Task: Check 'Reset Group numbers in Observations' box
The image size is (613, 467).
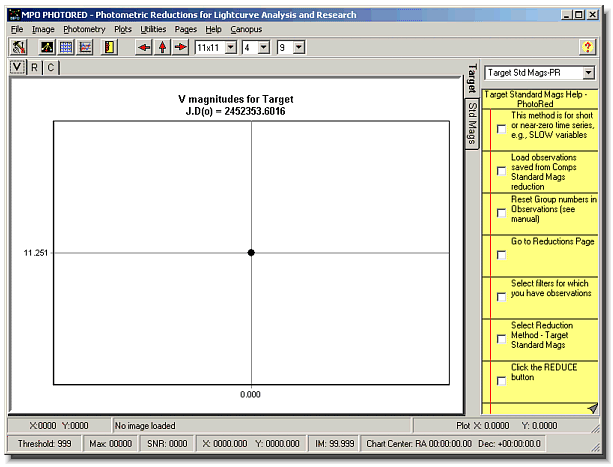Action: (501, 213)
